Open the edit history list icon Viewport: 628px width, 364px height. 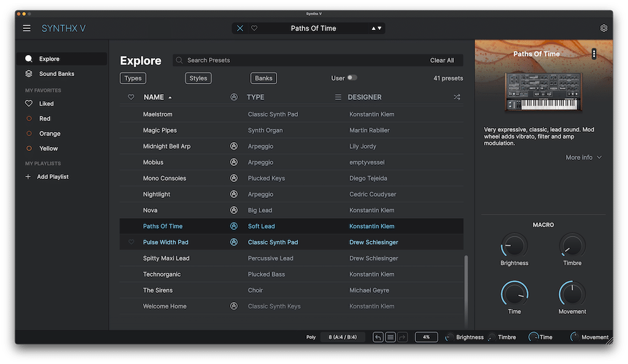point(390,337)
